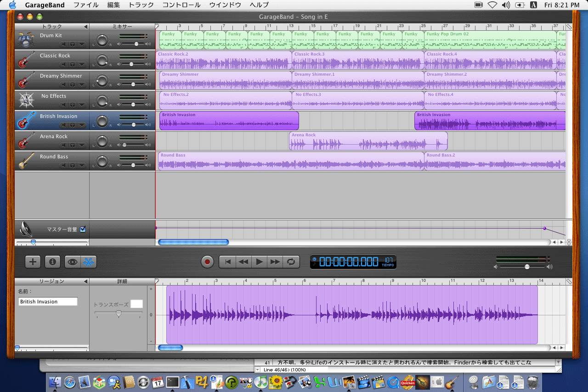The width and height of the screenshot is (588, 392).
Task: Open the コントロール menu
Action: tap(181, 5)
